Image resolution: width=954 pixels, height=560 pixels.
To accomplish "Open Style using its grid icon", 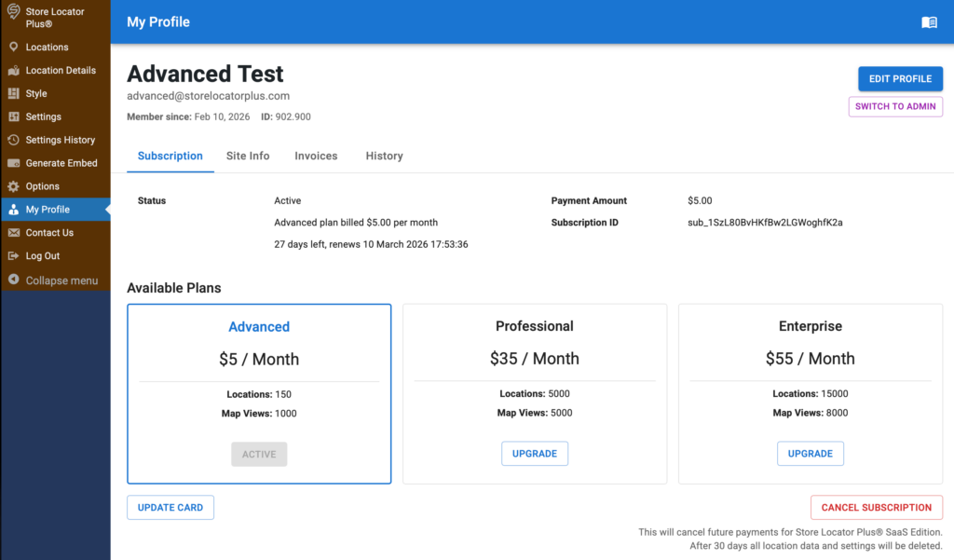I will click(x=13, y=93).
